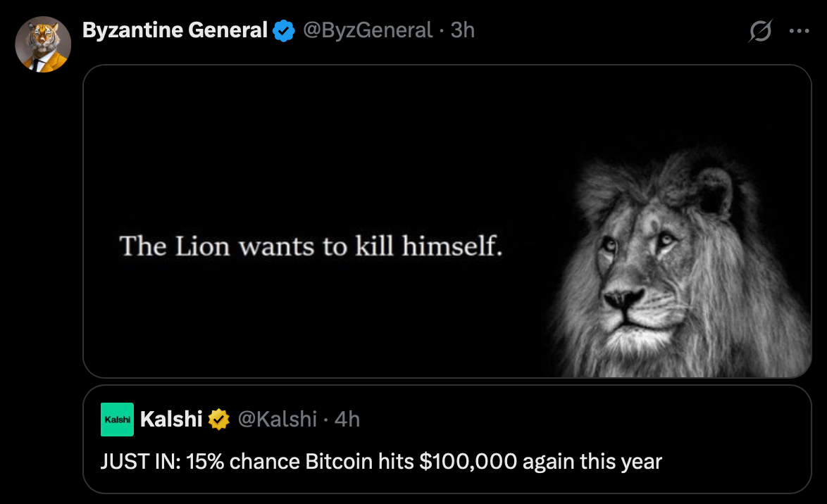Click the Kalshi display name in quoted post
The width and height of the screenshot is (827, 504).
[x=171, y=420]
